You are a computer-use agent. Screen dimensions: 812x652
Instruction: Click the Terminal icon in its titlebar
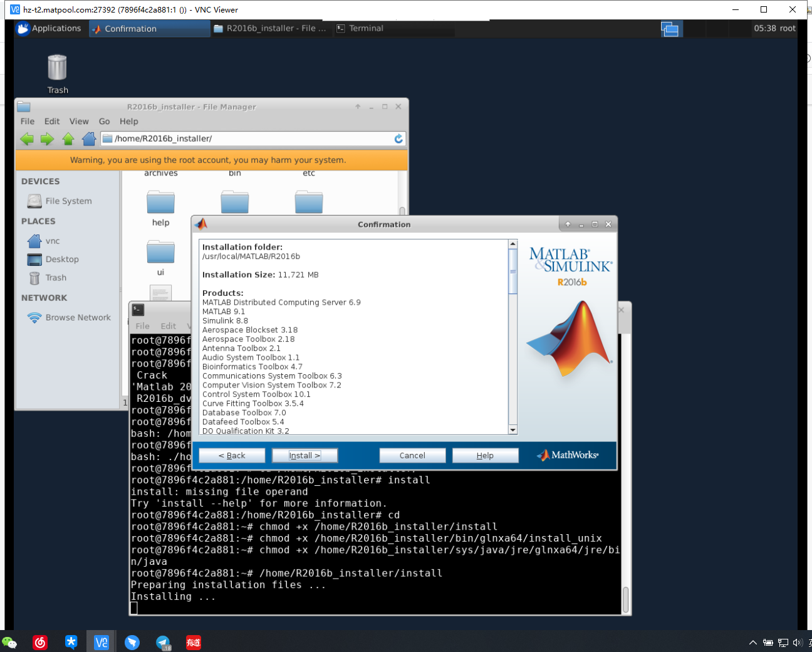[x=138, y=310]
